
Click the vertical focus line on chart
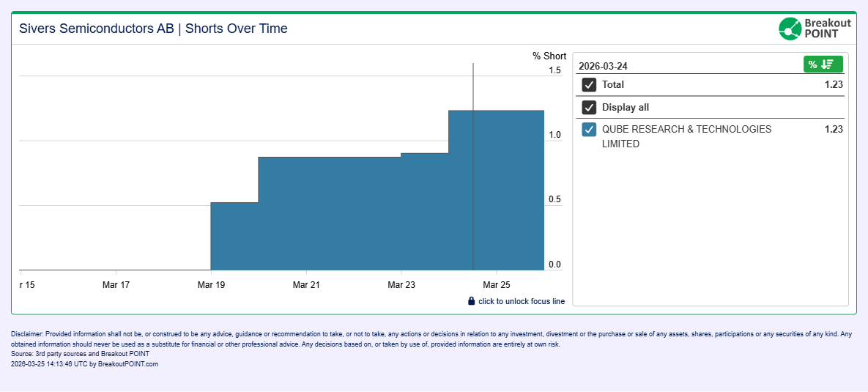[x=473, y=166]
